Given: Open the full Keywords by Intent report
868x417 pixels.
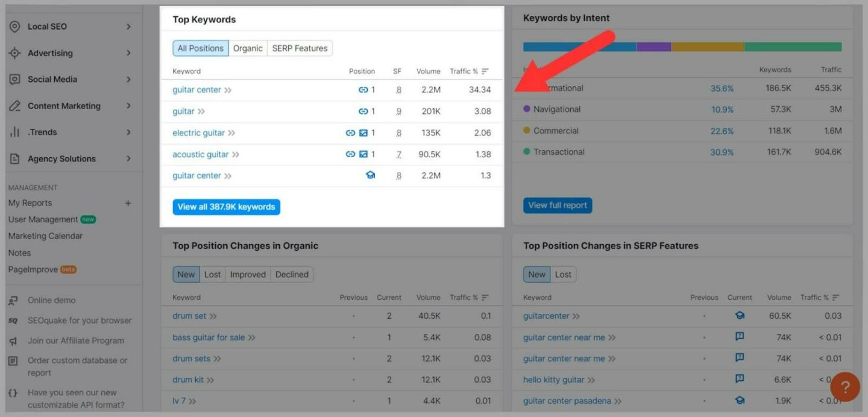Looking at the screenshot, I should (x=557, y=205).
